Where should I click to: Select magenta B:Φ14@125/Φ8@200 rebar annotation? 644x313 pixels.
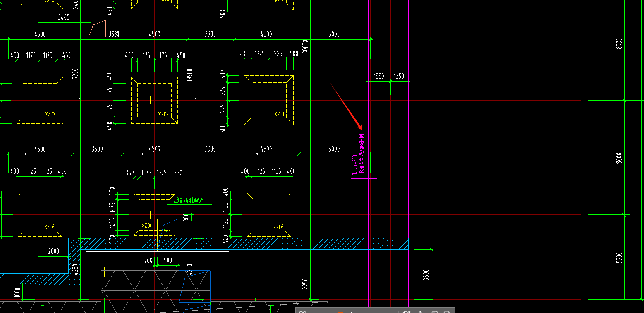point(362,153)
